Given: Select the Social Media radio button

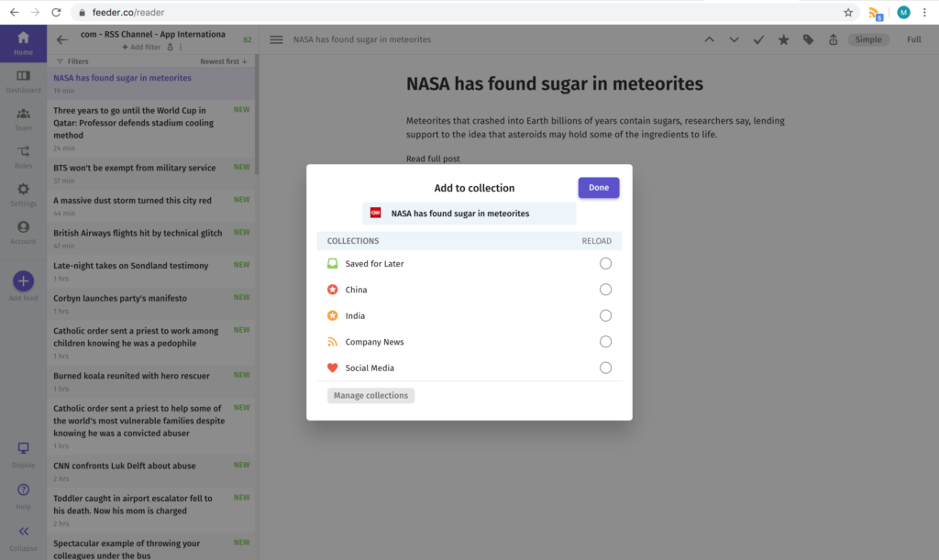Looking at the screenshot, I should [x=605, y=368].
